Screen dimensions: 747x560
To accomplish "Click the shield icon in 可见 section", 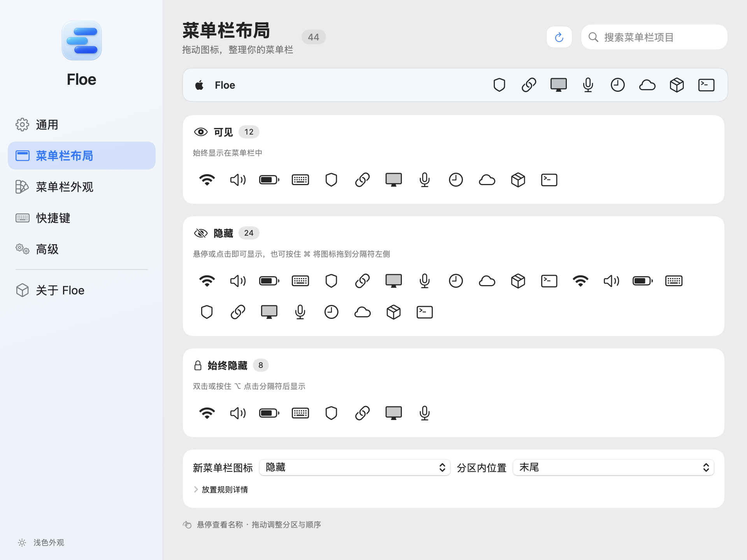I will pyautogui.click(x=331, y=180).
